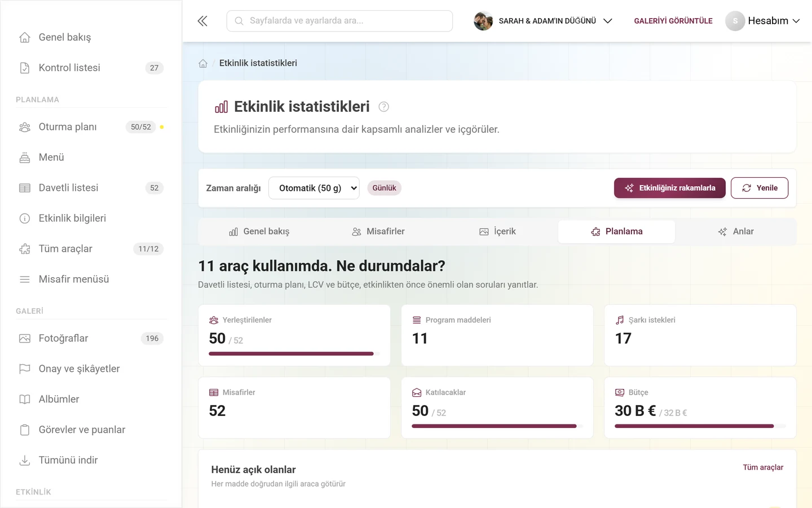Screen dimensions: 812x508
Task: Collapse sidebar with double-chevron icon
Action: 202,21
